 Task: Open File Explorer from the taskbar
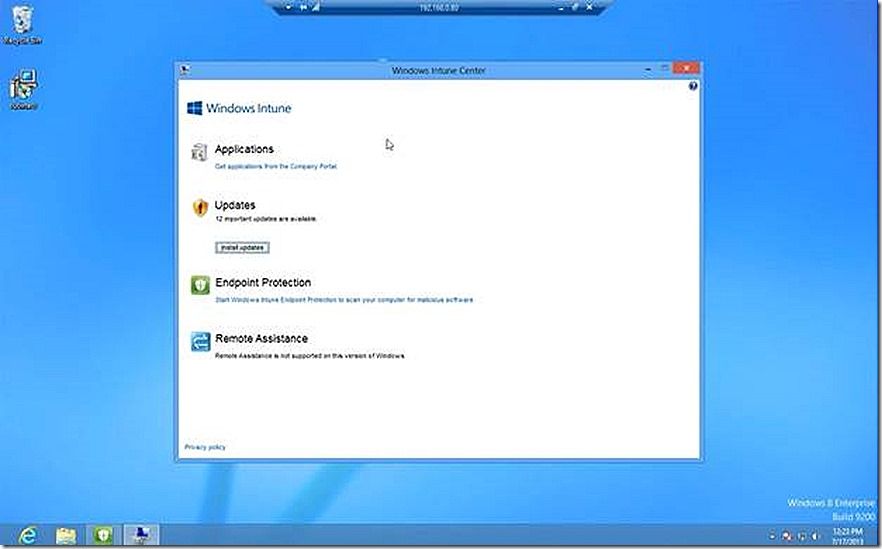66,535
